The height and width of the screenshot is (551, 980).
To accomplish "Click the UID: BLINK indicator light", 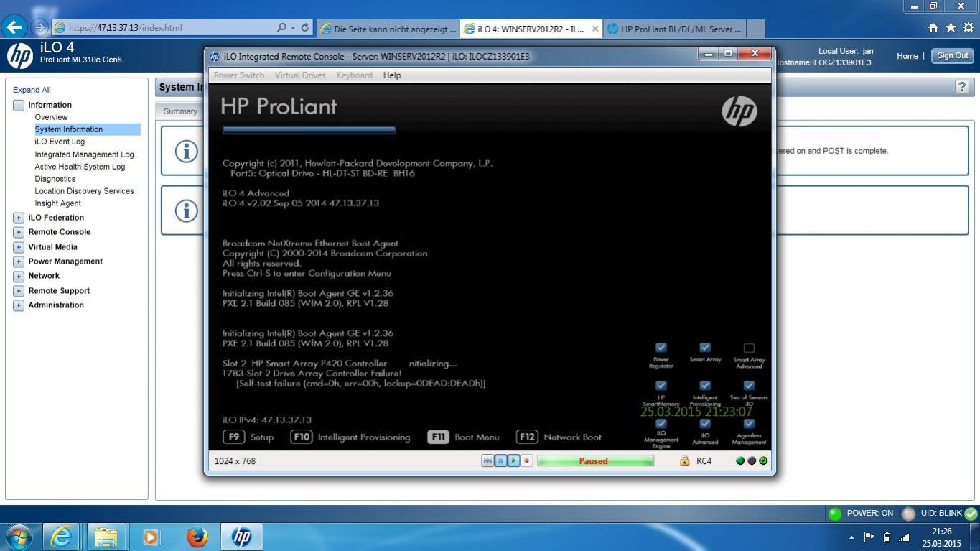I will [x=909, y=514].
